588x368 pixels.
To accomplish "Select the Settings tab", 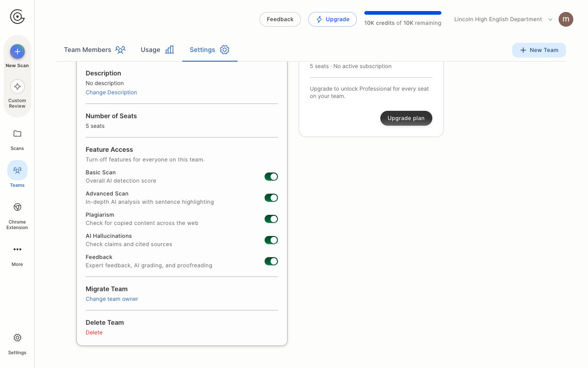I will click(209, 50).
